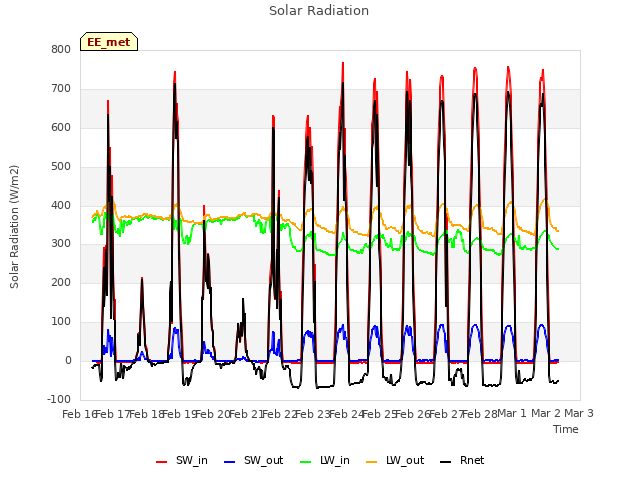Click the EE_met annotation label
This screenshot has height=480, width=640.
[109, 42]
